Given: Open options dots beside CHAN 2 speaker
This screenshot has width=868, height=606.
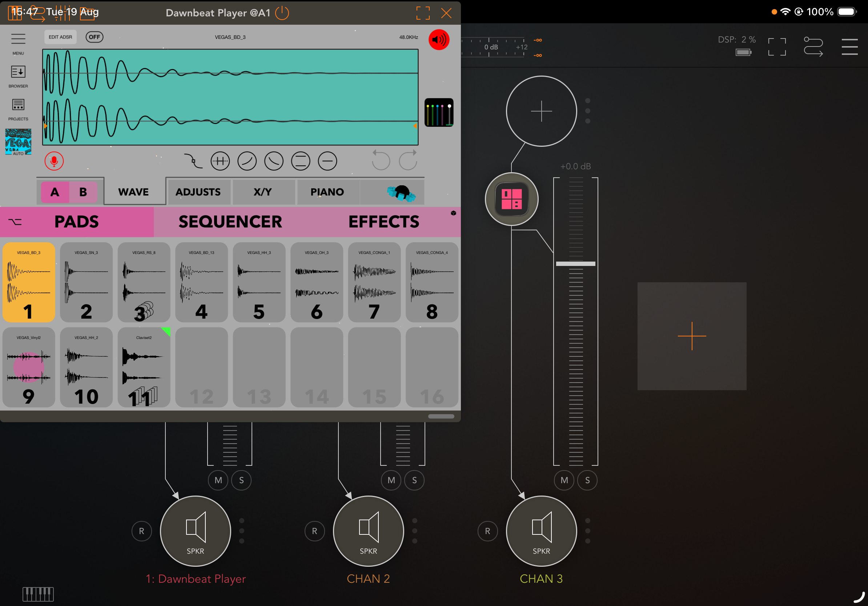Looking at the screenshot, I should [415, 531].
